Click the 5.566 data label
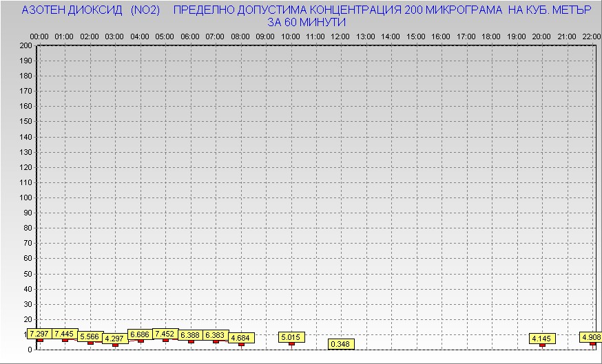Viewport: 602px width, 364px height. coord(90,336)
